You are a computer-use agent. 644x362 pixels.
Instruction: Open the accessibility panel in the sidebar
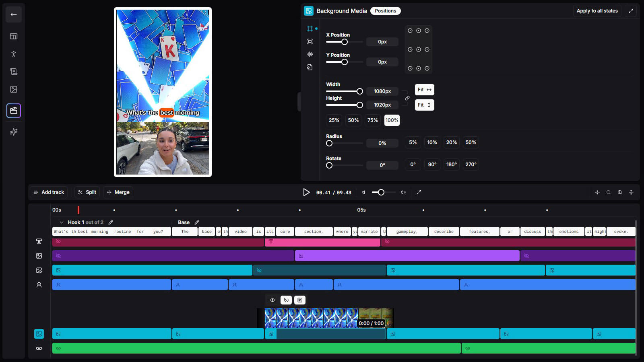pyautogui.click(x=13, y=53)
